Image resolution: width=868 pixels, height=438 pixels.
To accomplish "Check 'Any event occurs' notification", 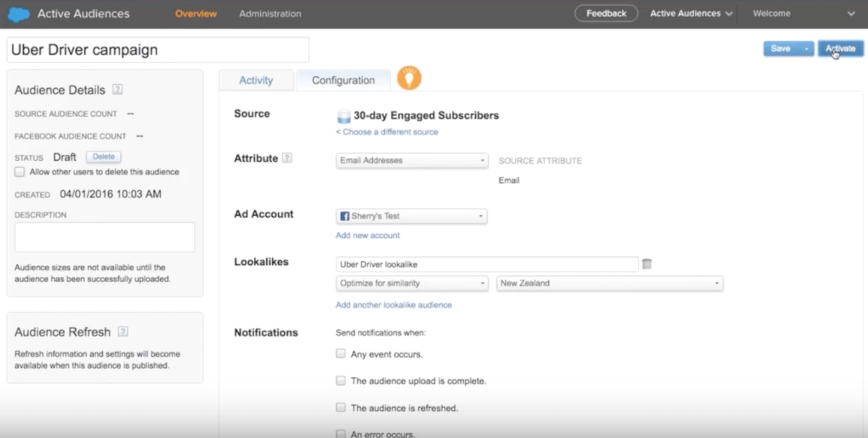I will (x=340, y=354).
